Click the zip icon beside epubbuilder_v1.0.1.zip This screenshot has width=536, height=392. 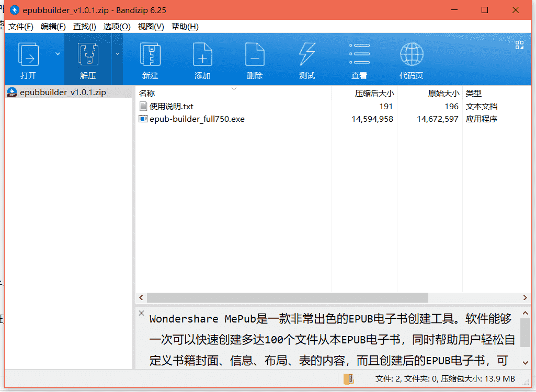click(12, 93)
